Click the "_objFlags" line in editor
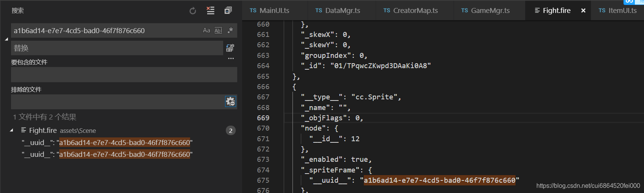 click(x=332, y=118)
